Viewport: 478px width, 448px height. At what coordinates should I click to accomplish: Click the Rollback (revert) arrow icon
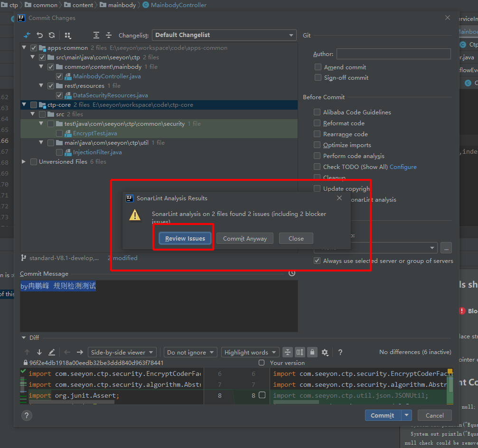(x=40, y=35)
